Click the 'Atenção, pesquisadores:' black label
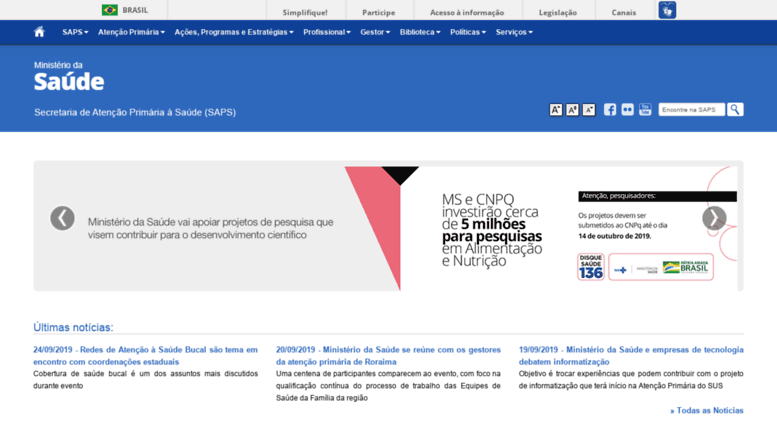This screenshot has height=423, width=777. tap(658, 196)
